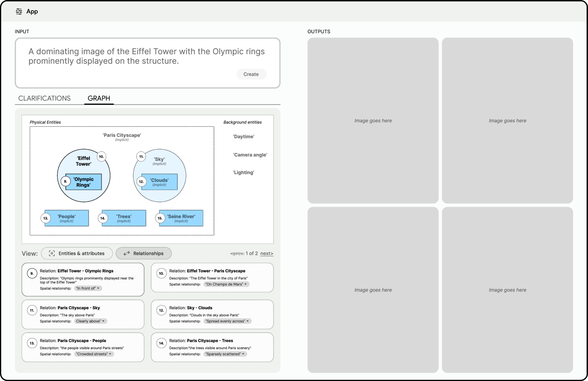Click badge 10 in the Eiffel Tower - Paris Cityscape card
Viewport: 588px width, 381px height.
pos(162,273)
